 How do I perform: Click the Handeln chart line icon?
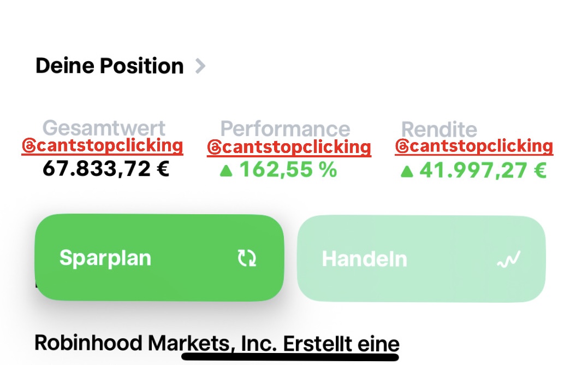click(508, 259)
